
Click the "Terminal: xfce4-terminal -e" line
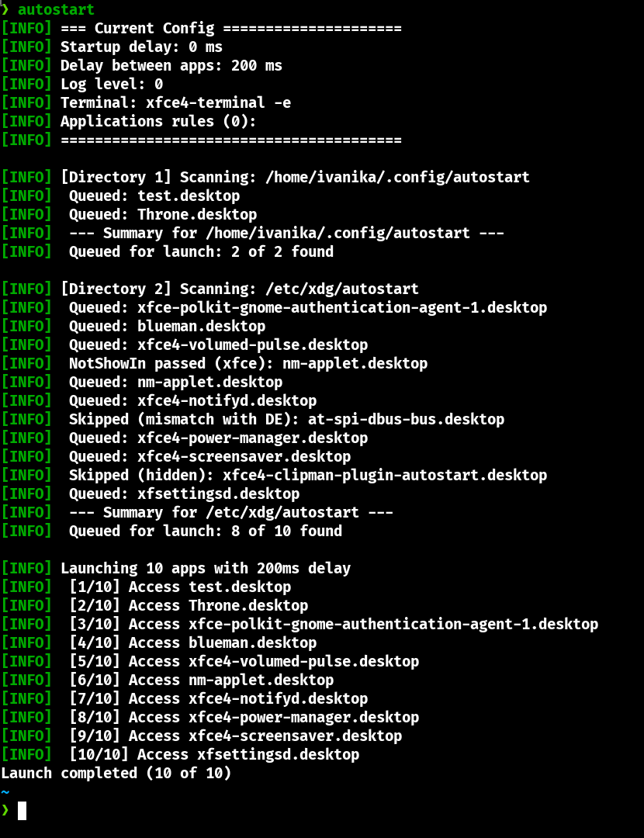click(175, 102)
